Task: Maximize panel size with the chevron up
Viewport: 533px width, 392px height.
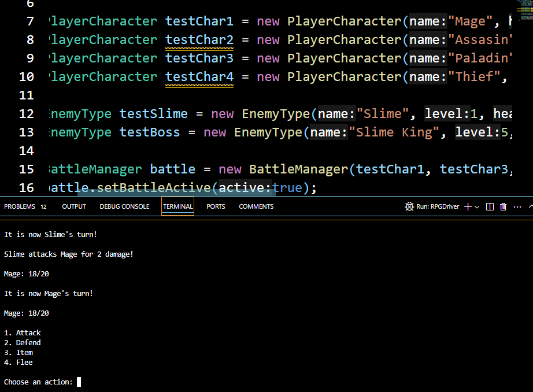Action: (530, 206)
